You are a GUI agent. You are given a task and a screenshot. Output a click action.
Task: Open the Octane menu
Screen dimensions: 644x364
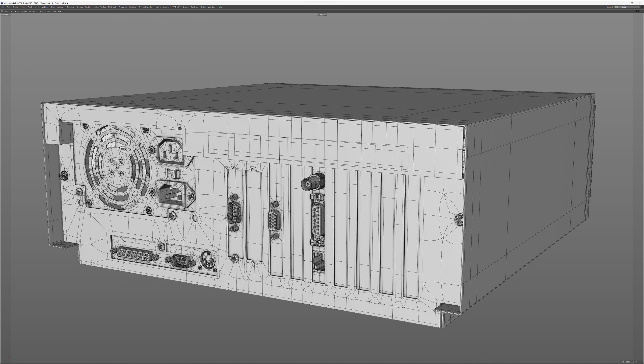[185, 7]
